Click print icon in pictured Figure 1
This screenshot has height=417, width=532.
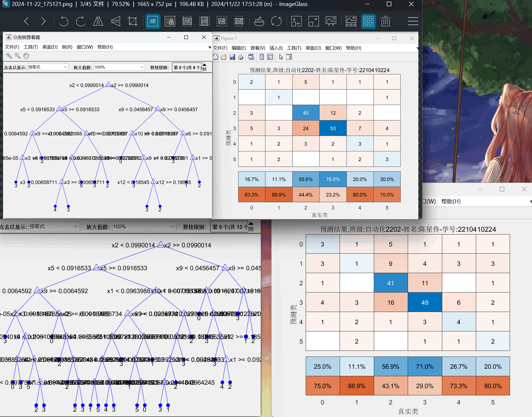pyautogui.click(x=241, y=57)
